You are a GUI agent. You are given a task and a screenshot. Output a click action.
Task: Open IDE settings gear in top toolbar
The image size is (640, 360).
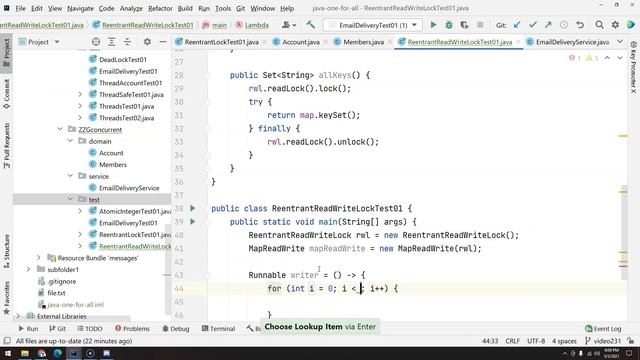pos(615,25)
